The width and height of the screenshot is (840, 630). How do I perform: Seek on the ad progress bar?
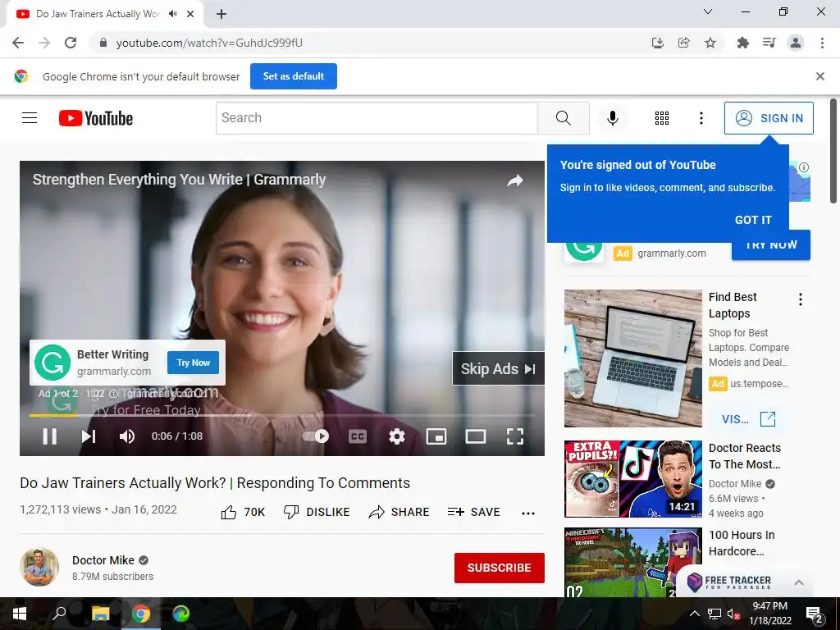coord(282,415)
